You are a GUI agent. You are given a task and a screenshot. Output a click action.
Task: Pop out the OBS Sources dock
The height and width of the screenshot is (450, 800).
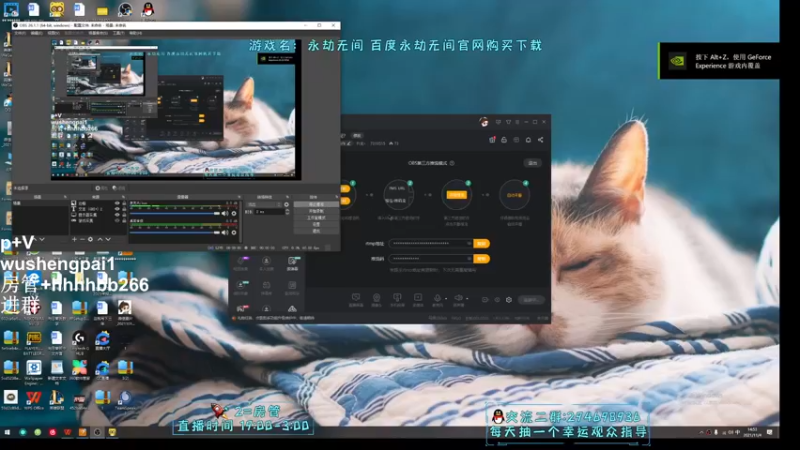[123, 197]
